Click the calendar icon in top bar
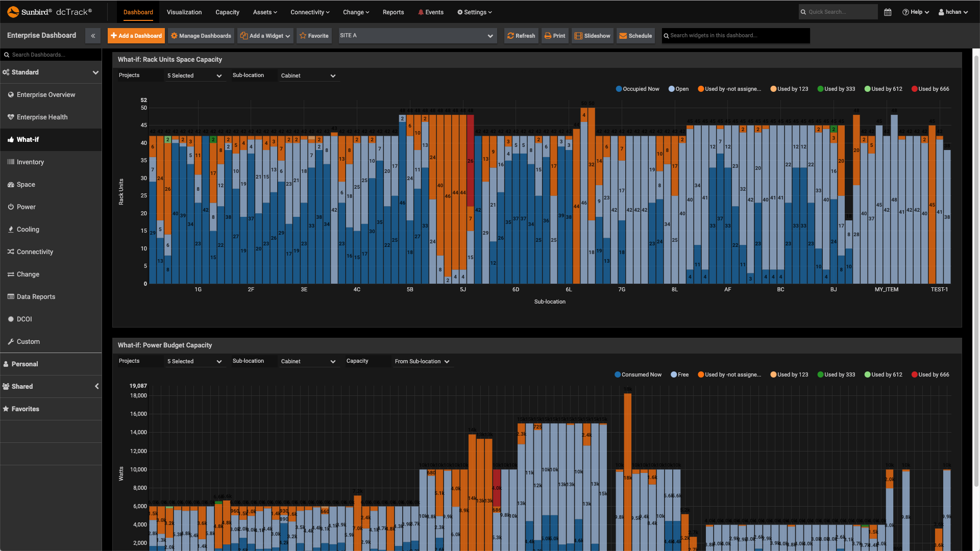 [x=888, y=12]
